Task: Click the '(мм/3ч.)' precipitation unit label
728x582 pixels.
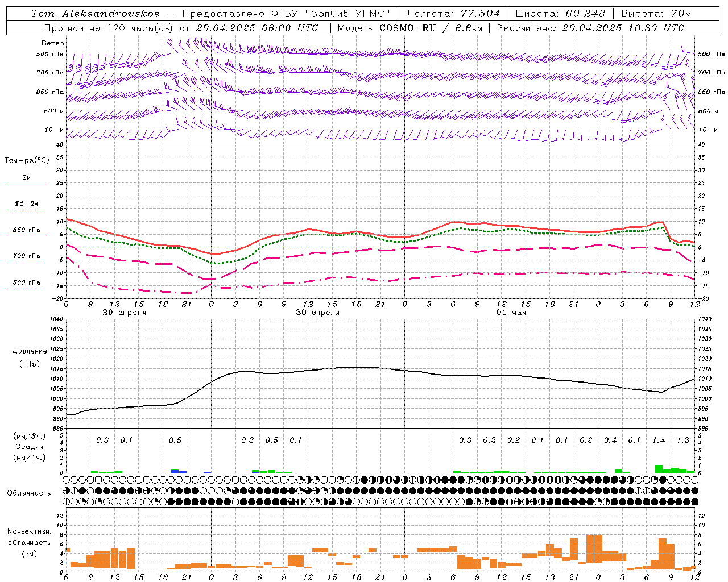Action: point(30,436)
